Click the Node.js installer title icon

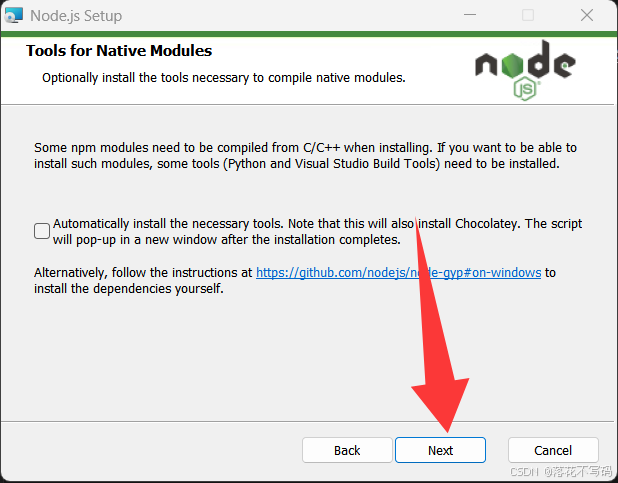[x=14, y=15]
